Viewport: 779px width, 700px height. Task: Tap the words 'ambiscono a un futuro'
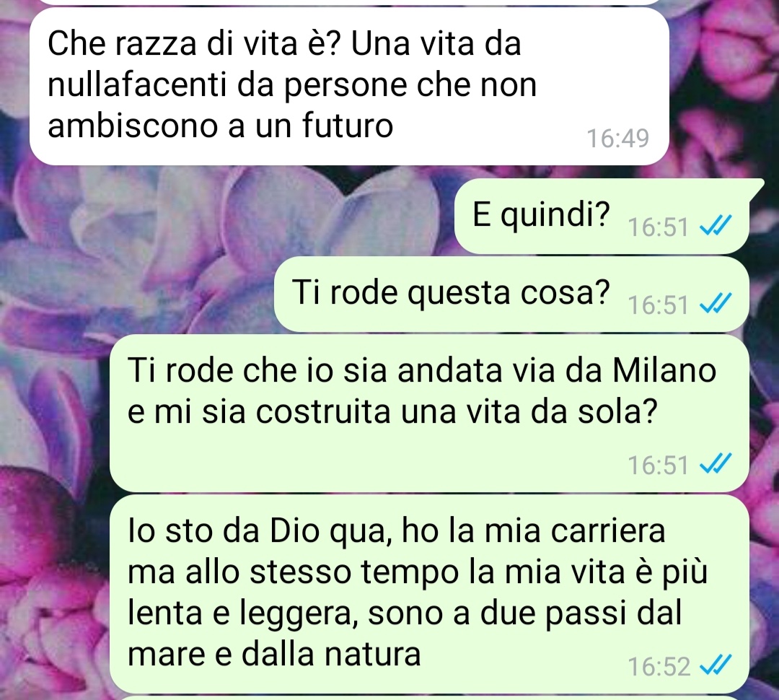221,126
